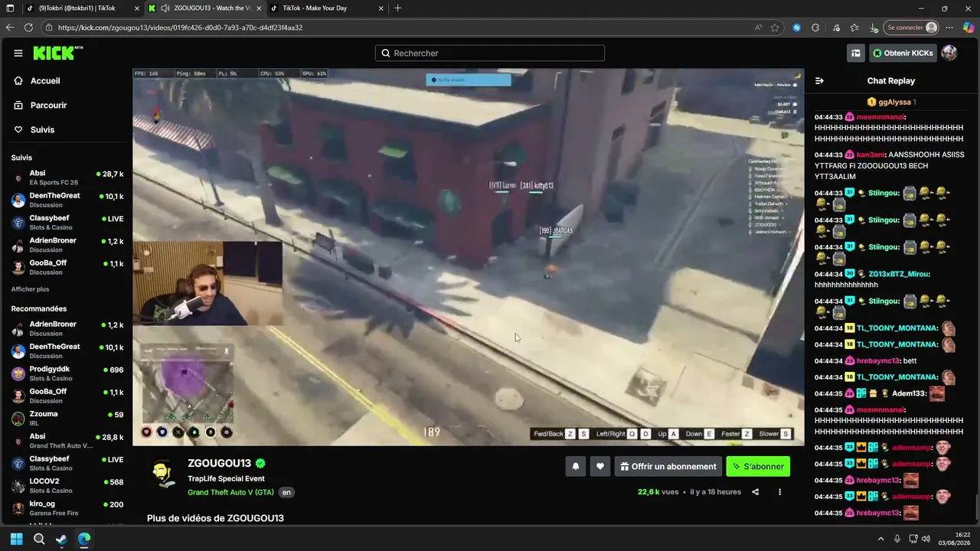
Task: Click the Read aloud icon in address bar
Action: coord(758,28)
